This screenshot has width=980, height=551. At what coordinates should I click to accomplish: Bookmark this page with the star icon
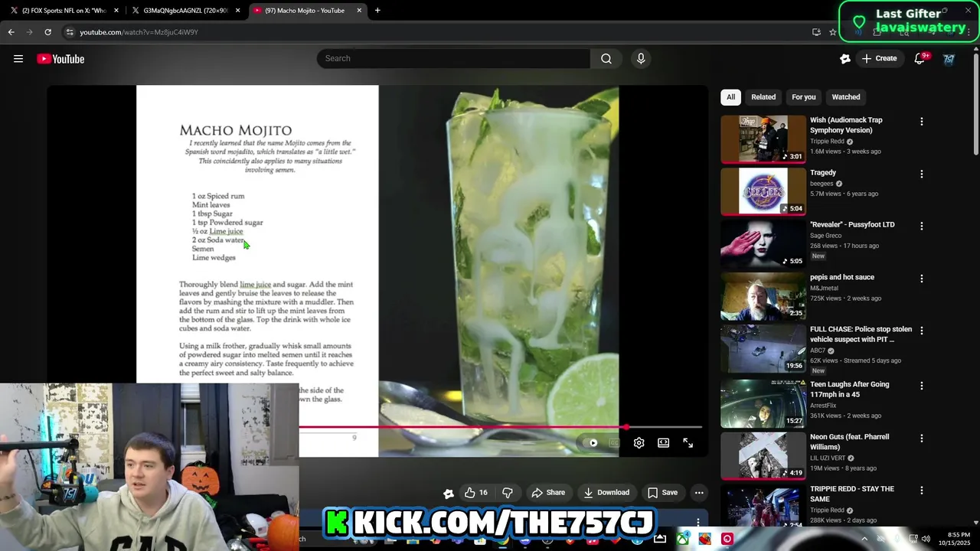click(832, 32)
